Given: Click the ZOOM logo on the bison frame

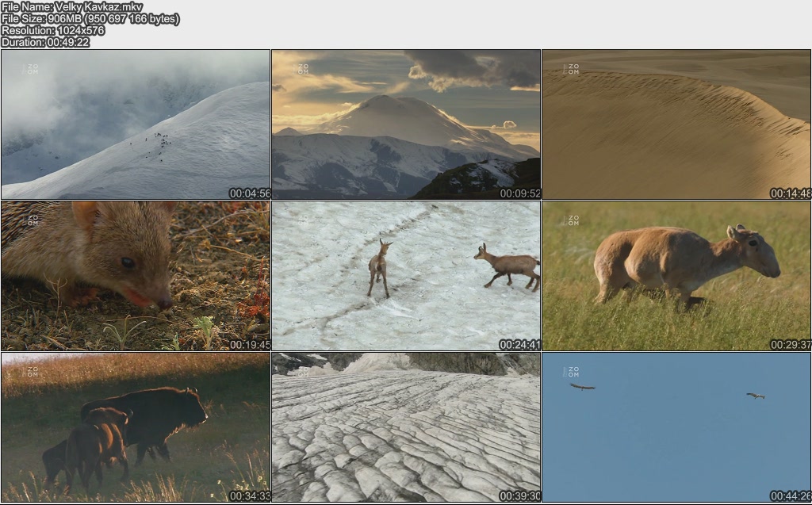Looking at the screenshot, I should pyautogui.click(x=32, y=371).
